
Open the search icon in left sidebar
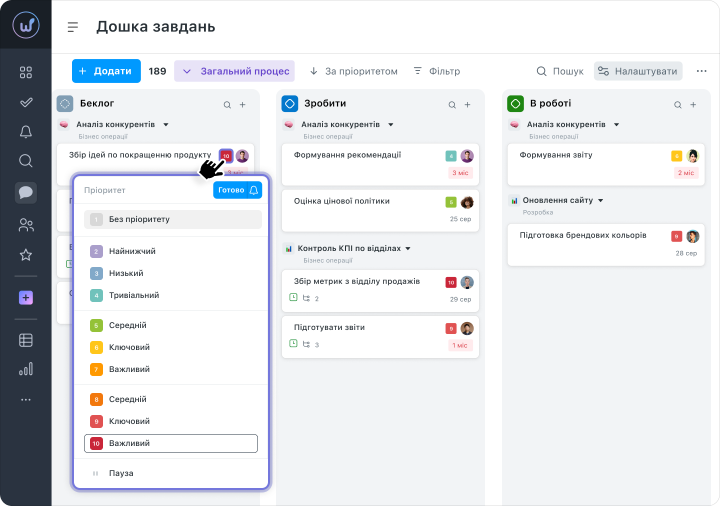(26, 161)
